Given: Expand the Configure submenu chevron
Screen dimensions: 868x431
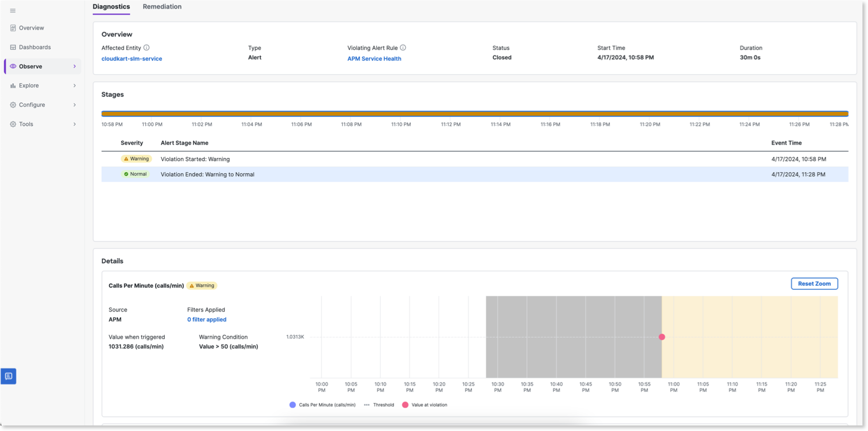Looking at the screenshot, I should pyautogui.click(x=74, y=105).
